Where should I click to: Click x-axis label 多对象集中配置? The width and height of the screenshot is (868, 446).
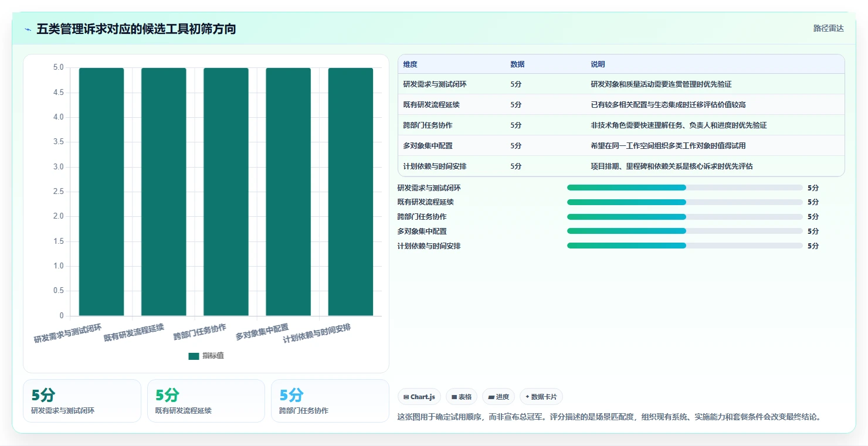262,332
